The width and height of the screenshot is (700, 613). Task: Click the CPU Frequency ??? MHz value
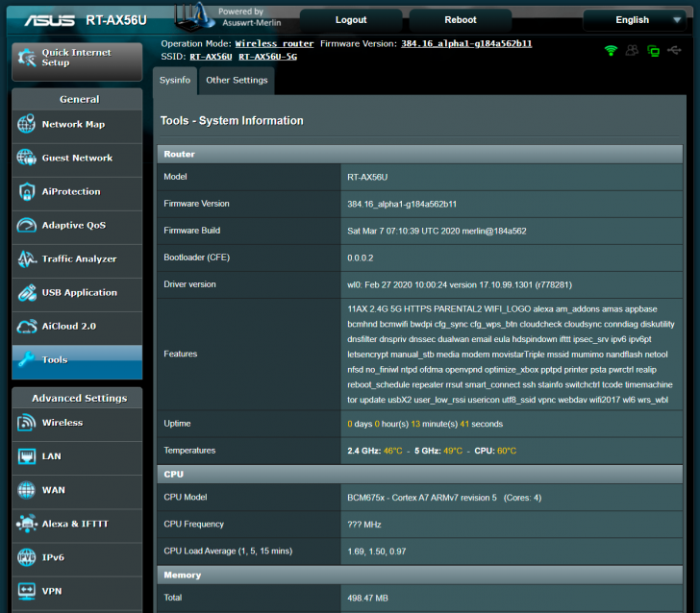[x=364, y=525]
